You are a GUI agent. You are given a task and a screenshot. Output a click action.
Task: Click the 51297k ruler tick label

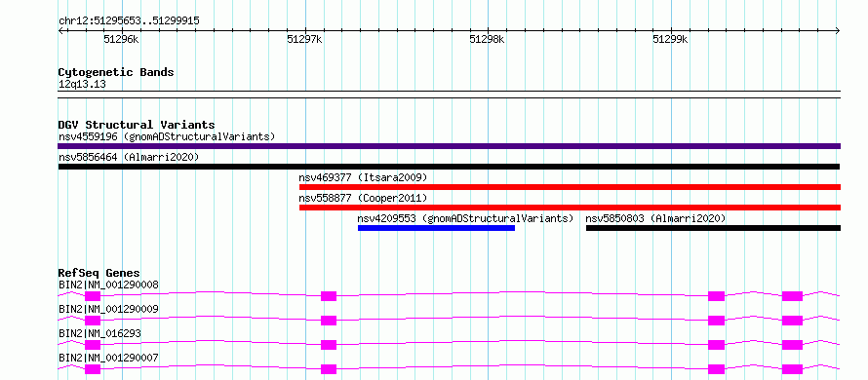pos(304,39)
